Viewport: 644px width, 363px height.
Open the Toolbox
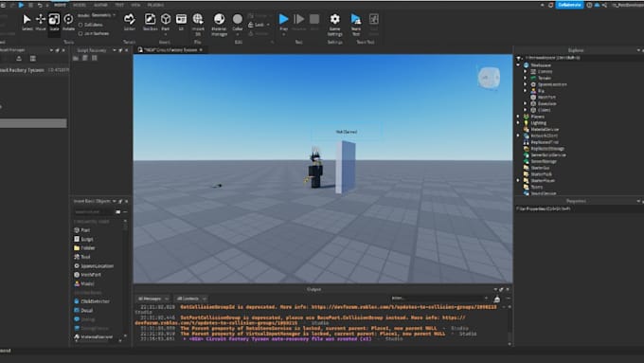click(x=150, y=23)
